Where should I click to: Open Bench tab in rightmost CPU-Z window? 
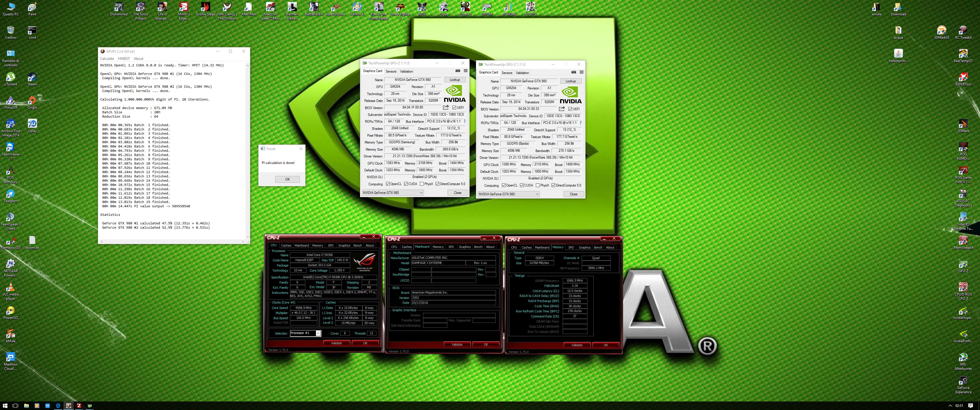pos(598,248)
